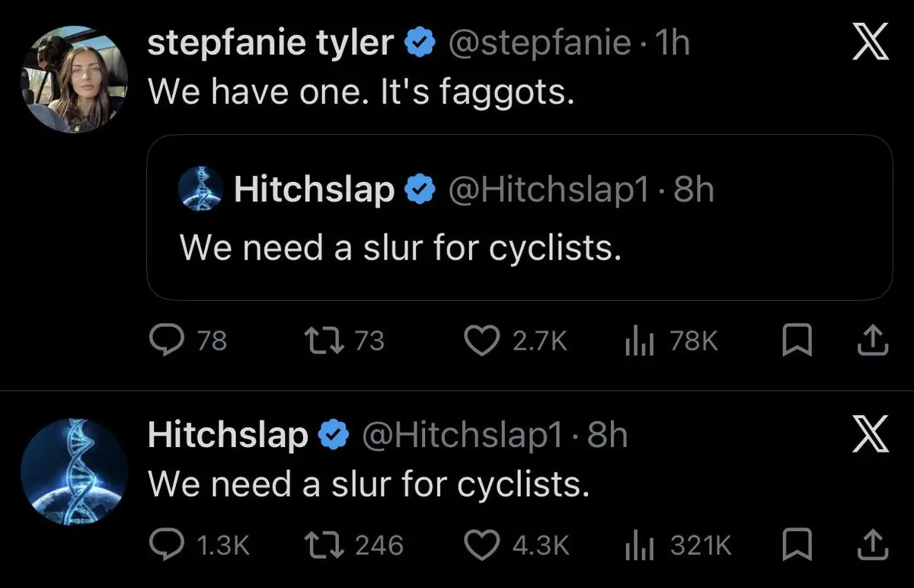Image resolution: width=914 pixels, height=588 pixels.
Task: Click the 1h timestamp on stepfanie's post
Action: (x=672, y=44)
